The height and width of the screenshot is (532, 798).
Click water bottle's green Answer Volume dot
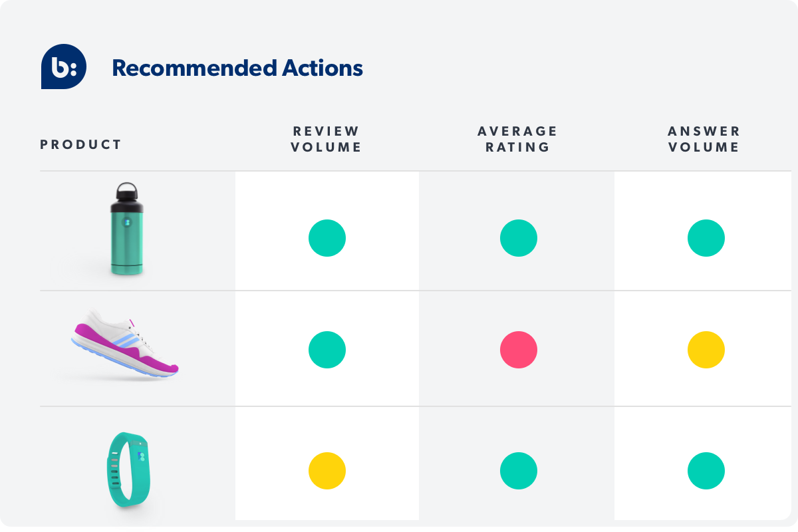[706, 238]
